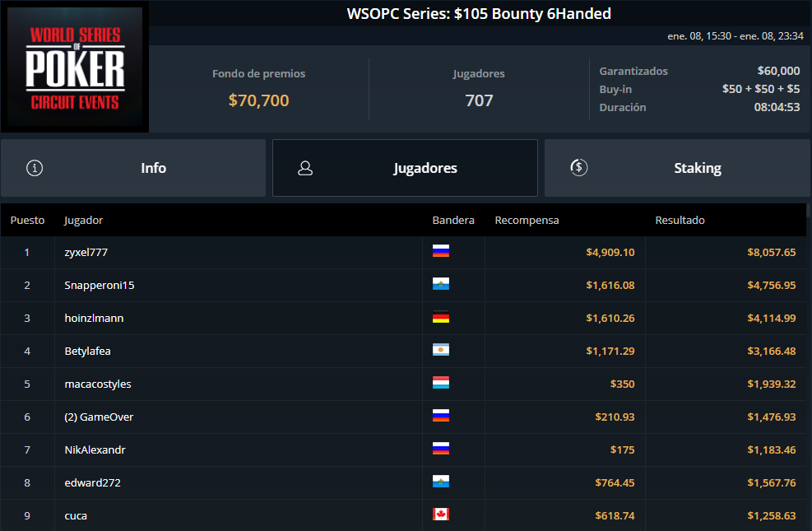Sort by the Resultado column header
The image size is (812, 531).
680,220
